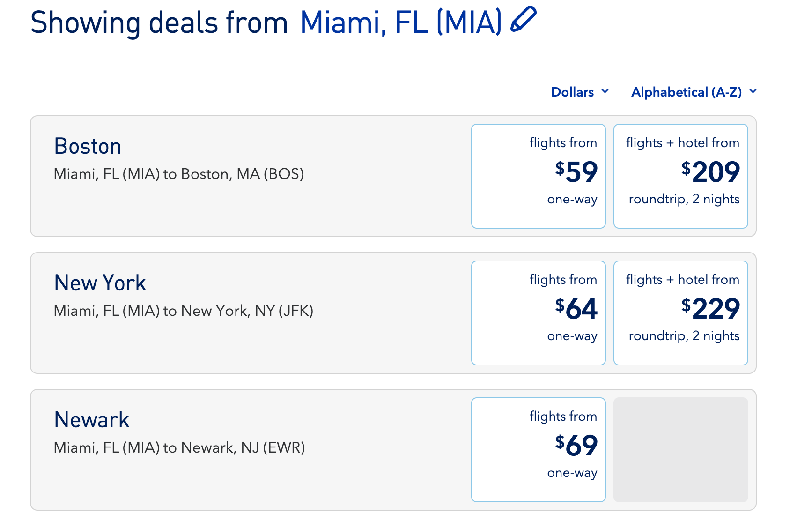Click the chevron next to Dollars
The width and height of the screenshot is (812, 521).
(x=605, y=91)
